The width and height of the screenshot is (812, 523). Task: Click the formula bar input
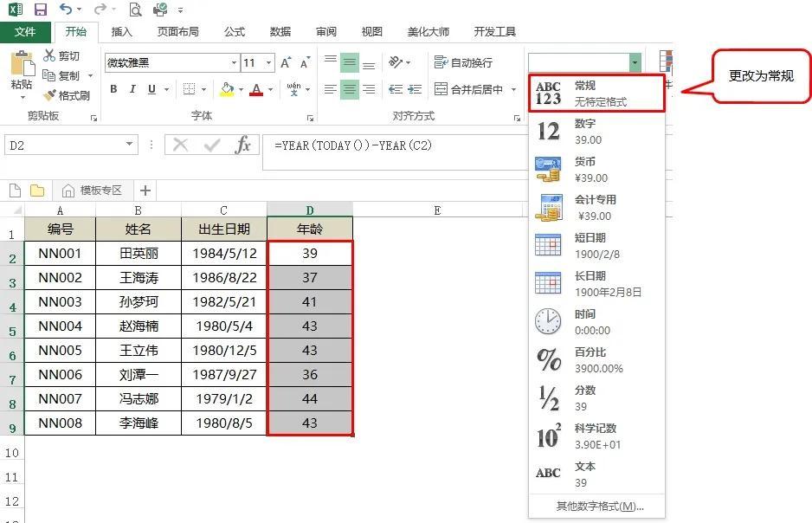tap(396, 152)
